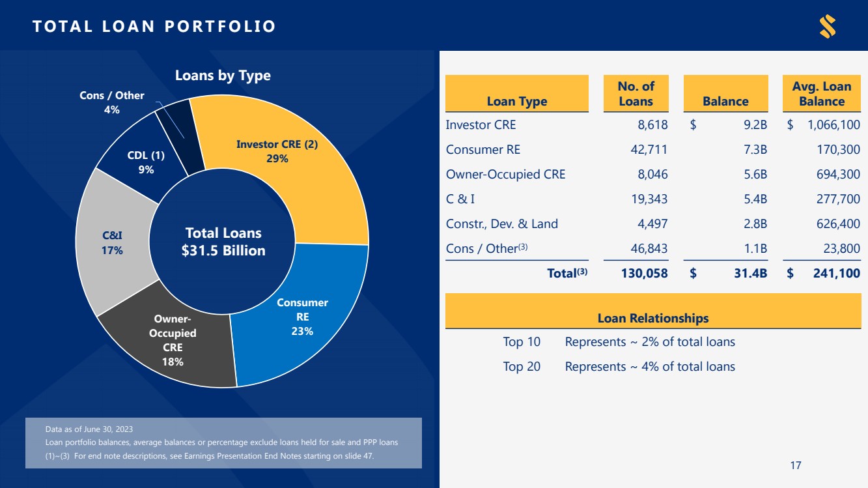Click the Owner-Occupied CRE row label
868x488 pixels.
505,174
